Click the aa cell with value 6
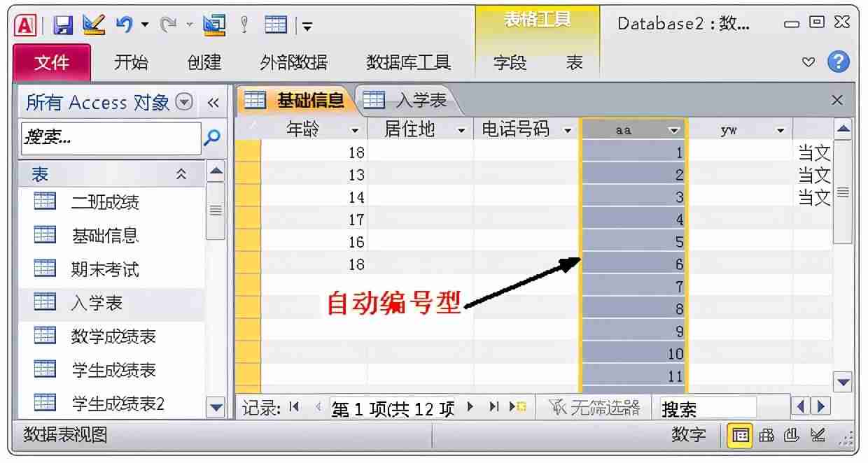 point(633,264)
